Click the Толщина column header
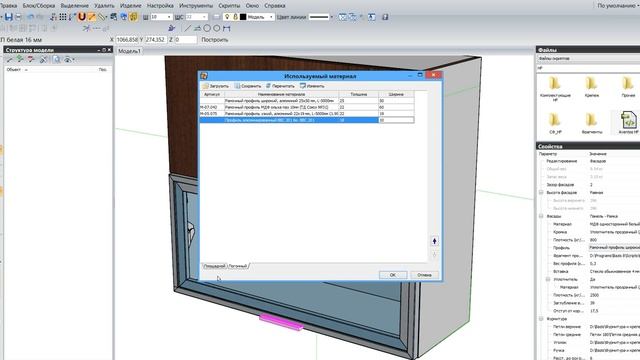 [x=358, y=94]
